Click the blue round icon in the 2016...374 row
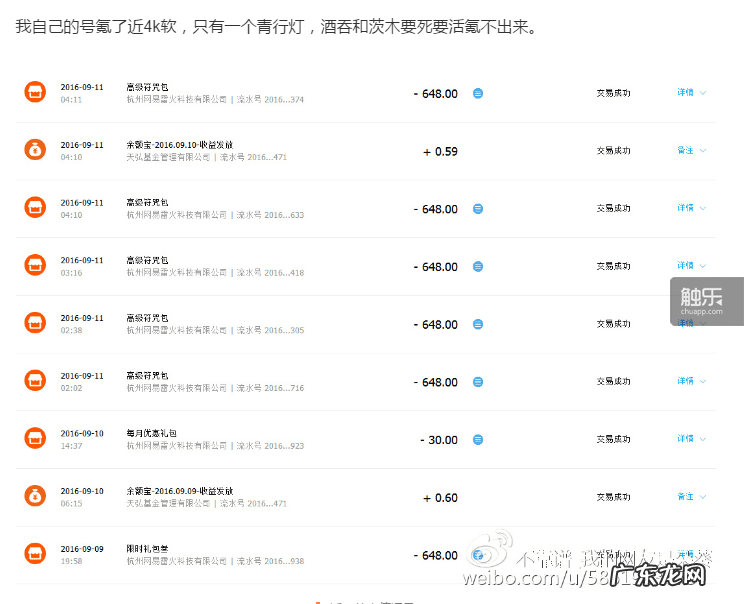The width and height of the screenshot is (744, 604). click(478, 93)
